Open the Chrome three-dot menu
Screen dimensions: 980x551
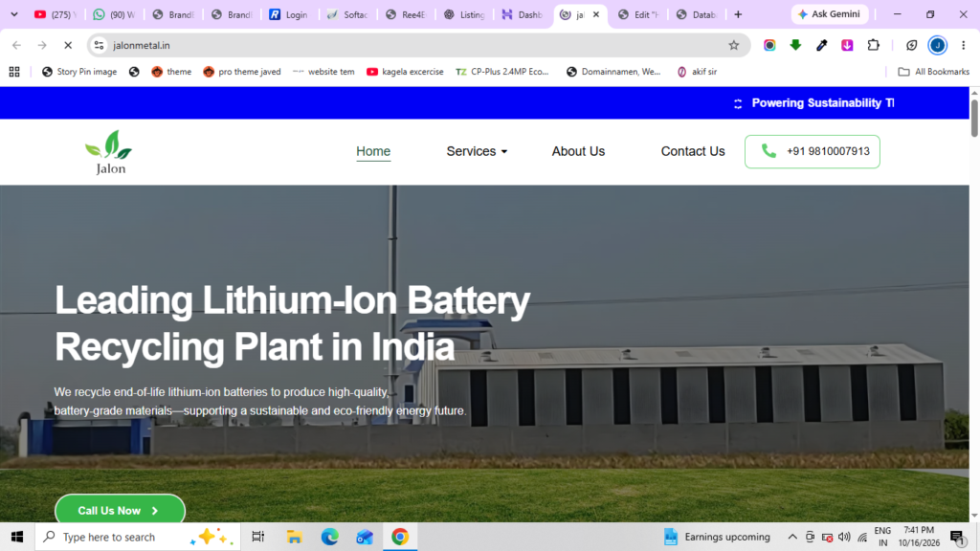pyautogui.click(x=963, y=45)
